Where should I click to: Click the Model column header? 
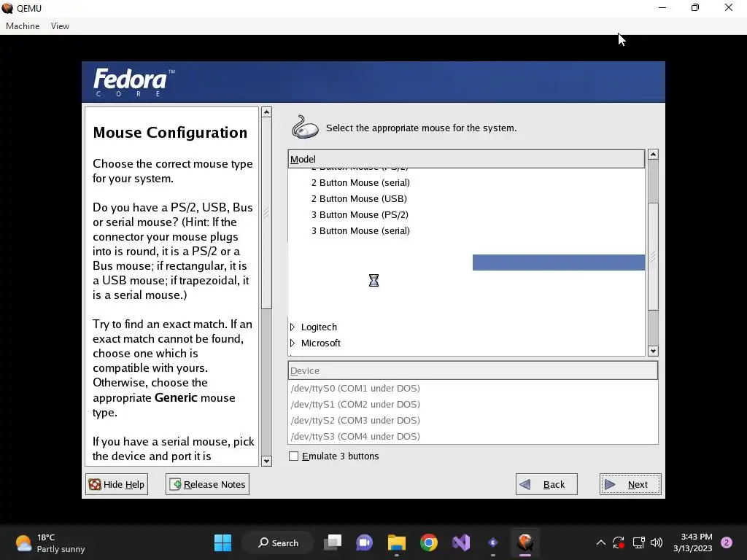[x=466, y=159]
